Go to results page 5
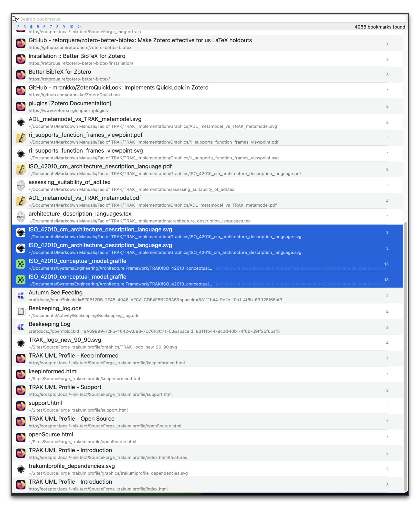This screenshot has height=509, width=420. click(38, 27)
